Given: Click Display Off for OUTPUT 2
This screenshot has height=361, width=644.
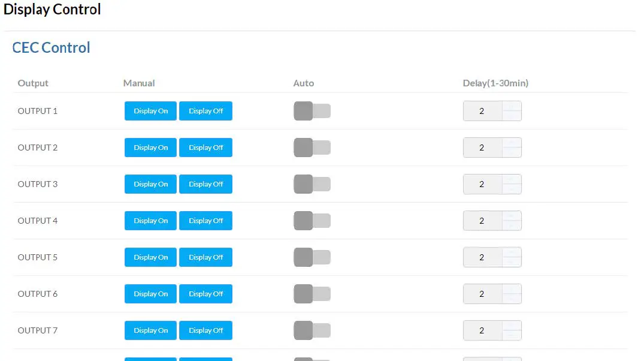Looking at the screenshot, I should point(205,148).
